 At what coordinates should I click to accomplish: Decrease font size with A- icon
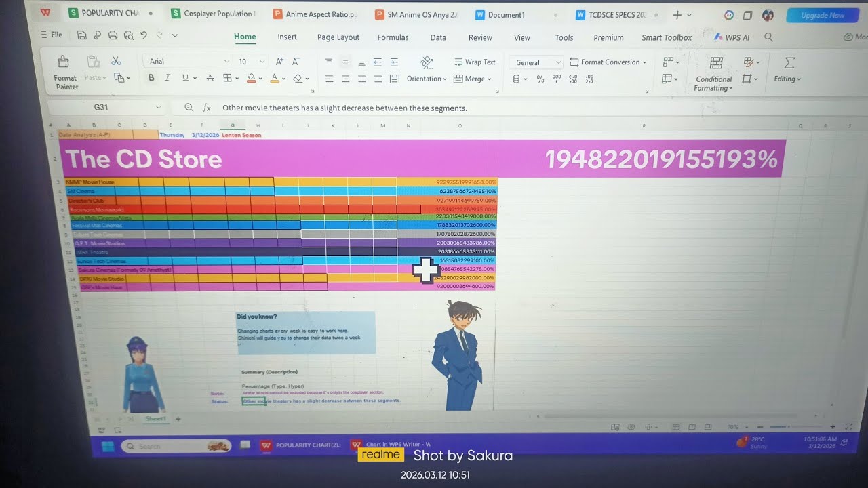tap(296, 61)
